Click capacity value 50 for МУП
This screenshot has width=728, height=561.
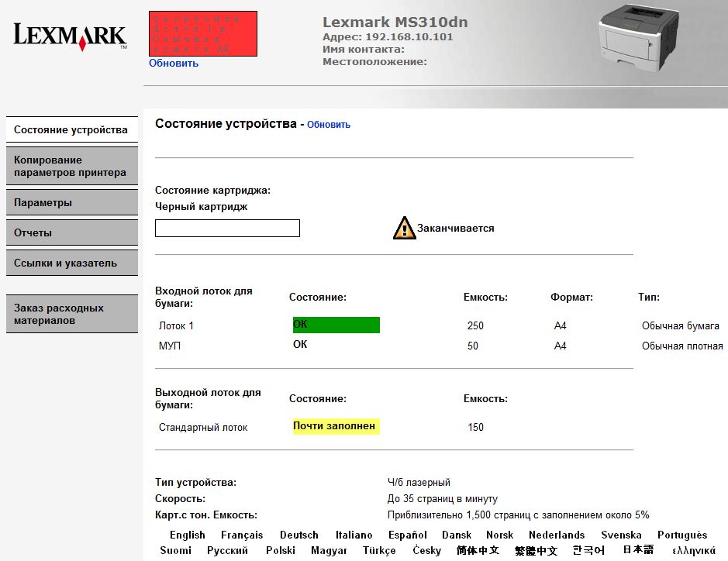[473, 346]
